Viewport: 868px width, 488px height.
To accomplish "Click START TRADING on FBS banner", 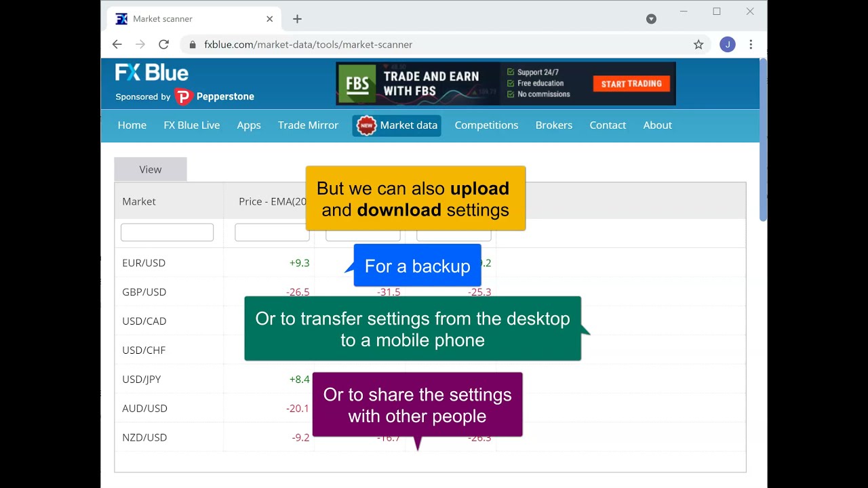I will click(631, 84).
